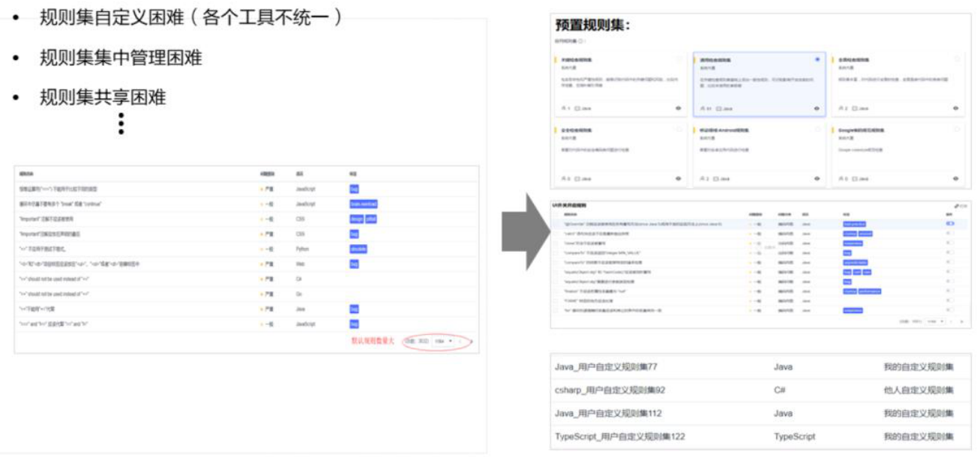The image size is (980, 457).
Task: Select the radio button on 通用检查规则集
Action: tap(817, 58)
